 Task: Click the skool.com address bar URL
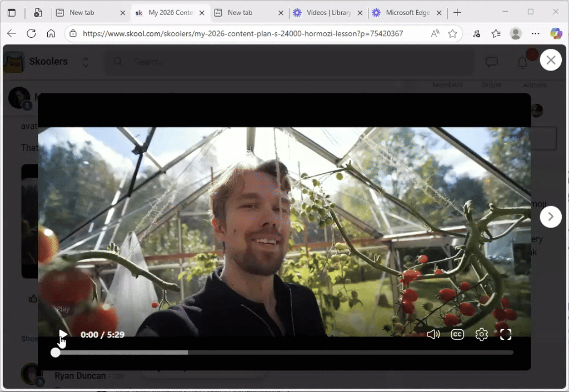click(243, 33)
